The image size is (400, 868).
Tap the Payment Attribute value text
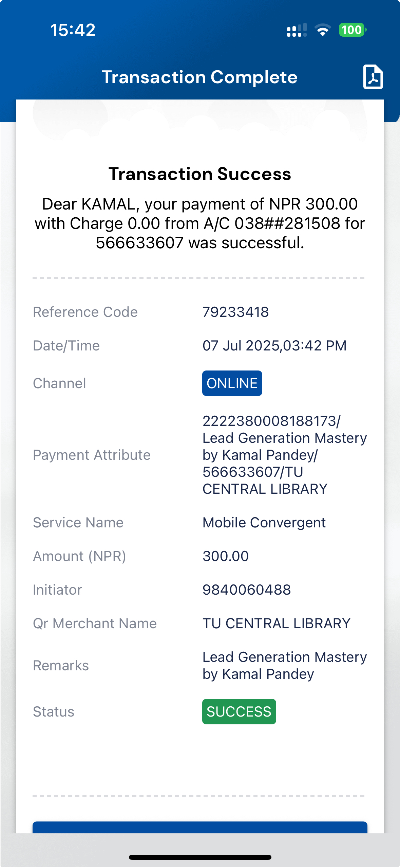[284, 455]
